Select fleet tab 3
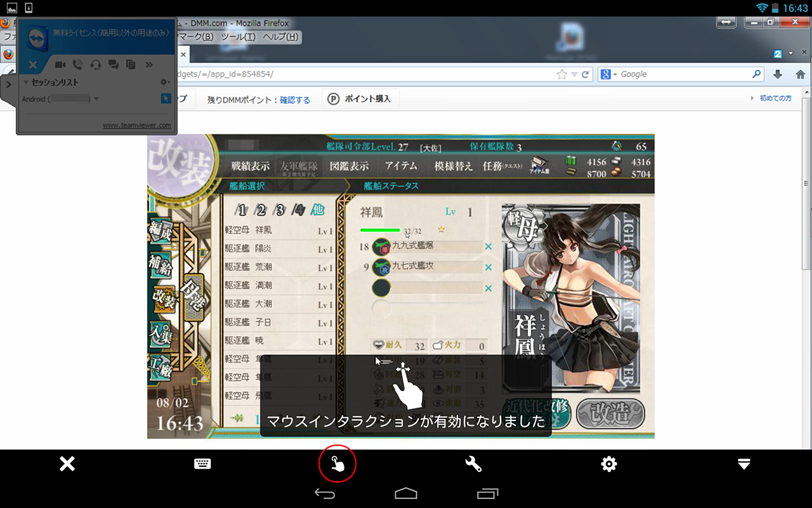Image resolution: width=812 pixels, height=508 pixels. [280, 211]
